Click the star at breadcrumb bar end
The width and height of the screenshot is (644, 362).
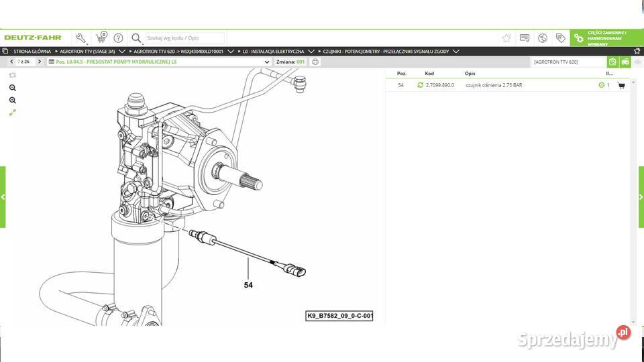click(x=637, y=51)
